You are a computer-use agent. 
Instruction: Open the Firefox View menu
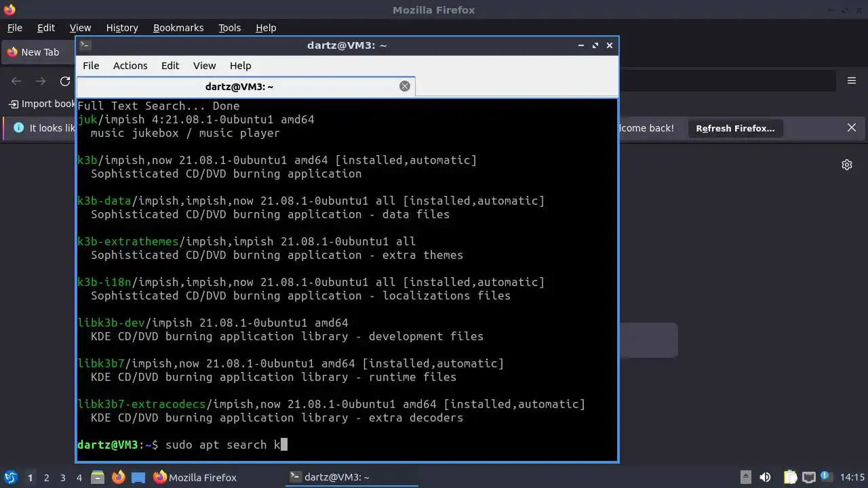click(80, 28)
